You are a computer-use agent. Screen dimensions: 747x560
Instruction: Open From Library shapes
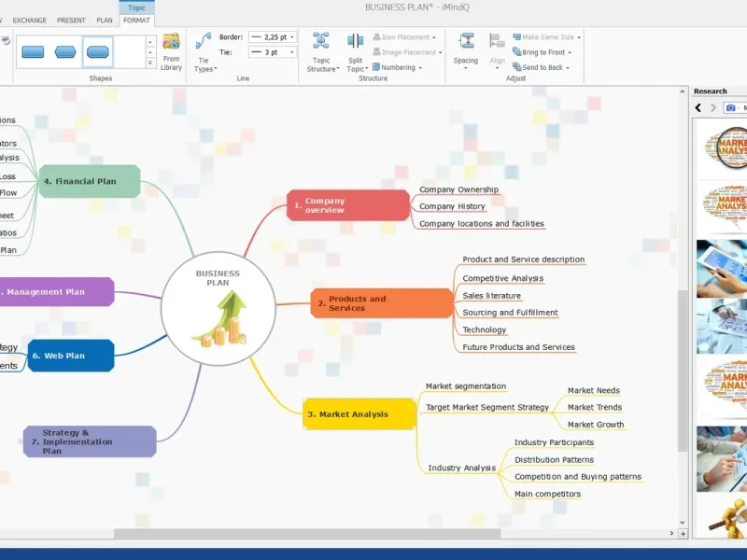(x=171, y=52)
